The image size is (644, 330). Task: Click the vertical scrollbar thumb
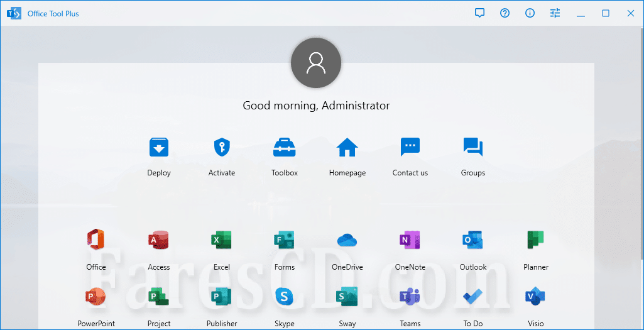[641, 144]
